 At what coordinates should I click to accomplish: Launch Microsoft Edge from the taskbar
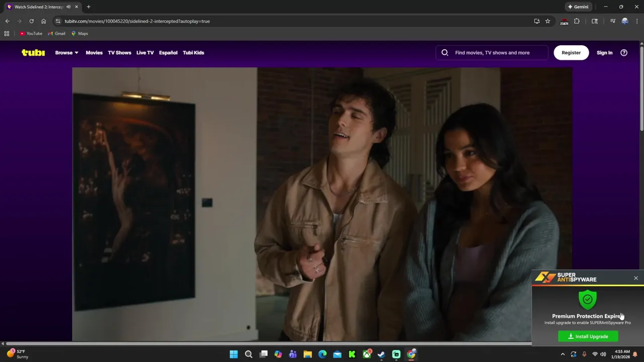tap(323, 354)
